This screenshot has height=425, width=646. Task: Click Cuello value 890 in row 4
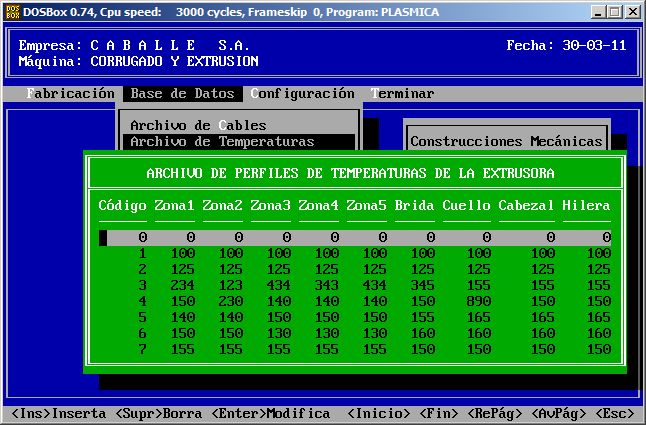coord(478,301)
